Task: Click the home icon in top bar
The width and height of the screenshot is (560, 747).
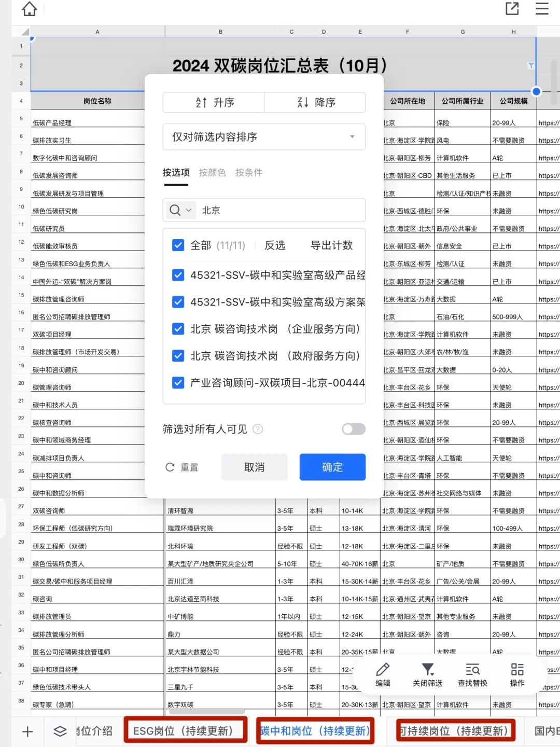Action: [x=30, y=9]
